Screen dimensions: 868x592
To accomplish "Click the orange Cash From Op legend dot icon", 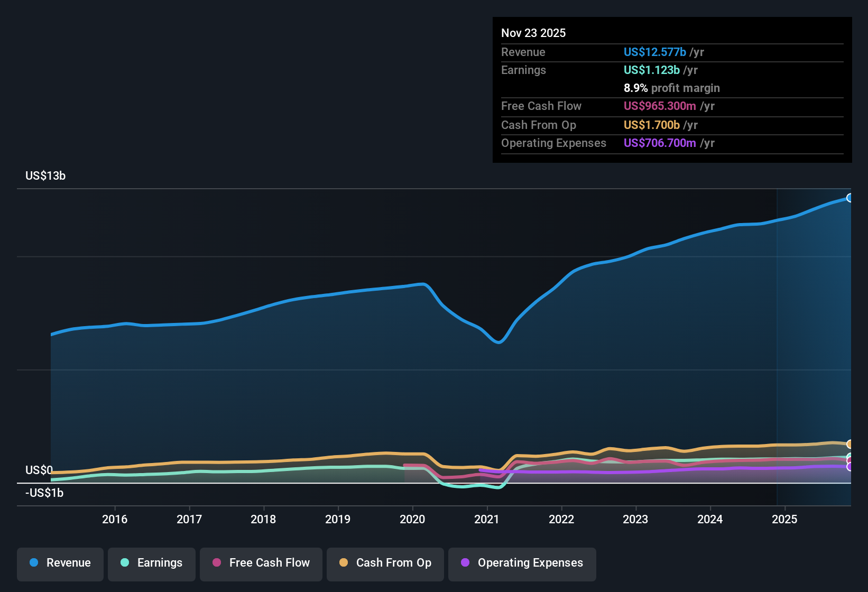I will pyautogui.click(x=344, y=563).
